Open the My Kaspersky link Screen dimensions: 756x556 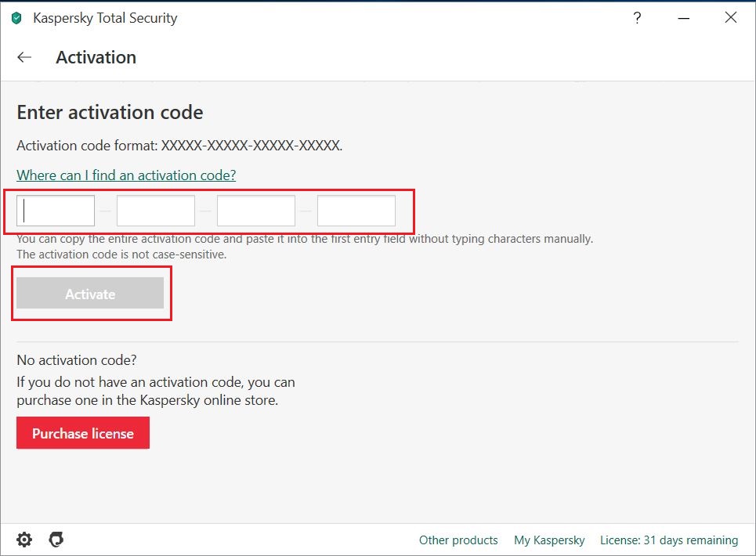point(549,540)
